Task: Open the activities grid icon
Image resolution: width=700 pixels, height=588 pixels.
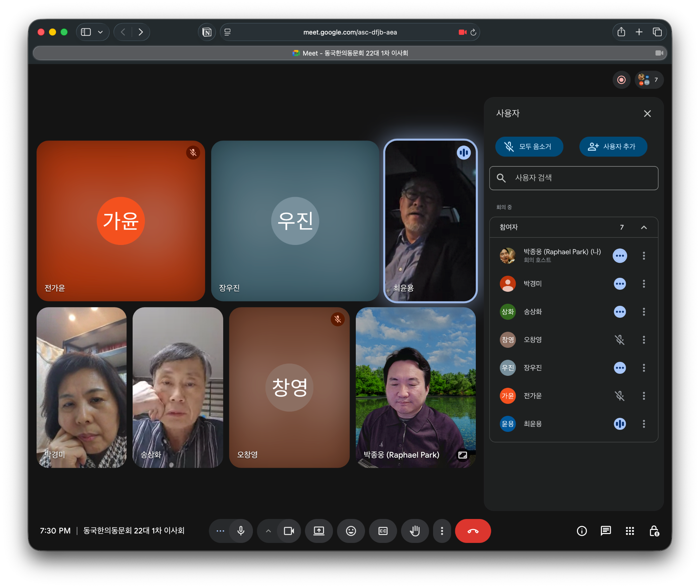Action: click(630, 531)
